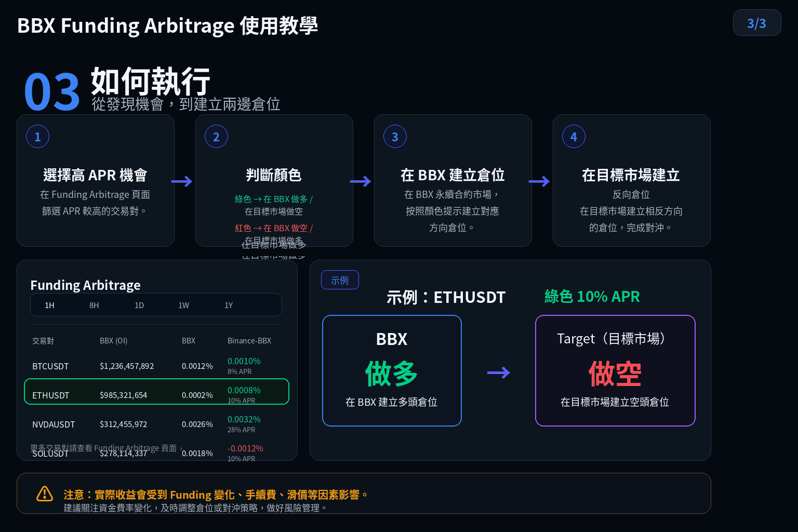This screenshot has width=798, height=532.
Task: Click the $1,236,457,892 open interest value
Action: (127, 366)
